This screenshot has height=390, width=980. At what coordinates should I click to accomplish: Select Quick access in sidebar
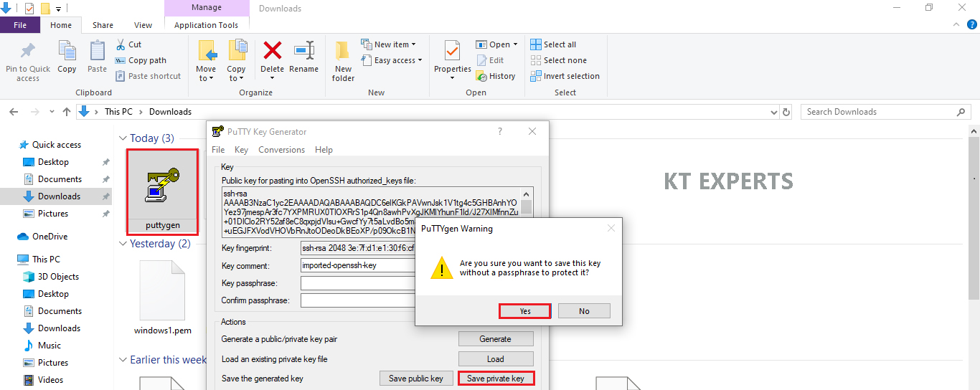56,145
